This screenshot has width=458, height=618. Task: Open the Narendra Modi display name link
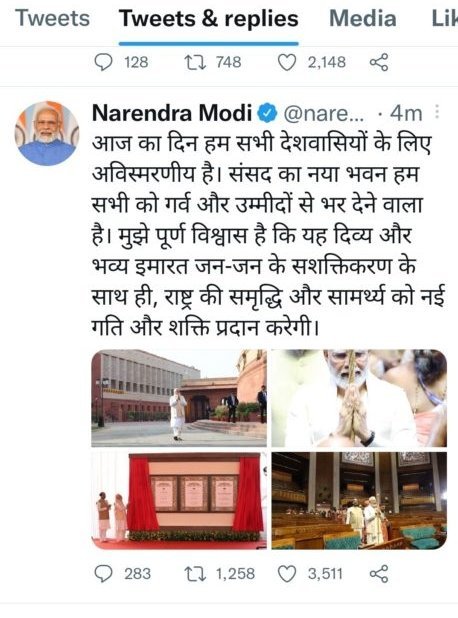[172, 113]
